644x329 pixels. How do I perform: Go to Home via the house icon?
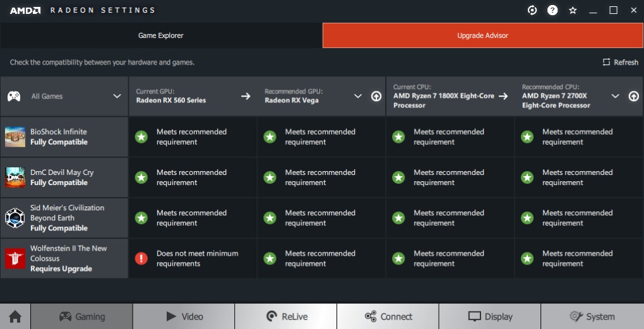click(x=15, y=316)
